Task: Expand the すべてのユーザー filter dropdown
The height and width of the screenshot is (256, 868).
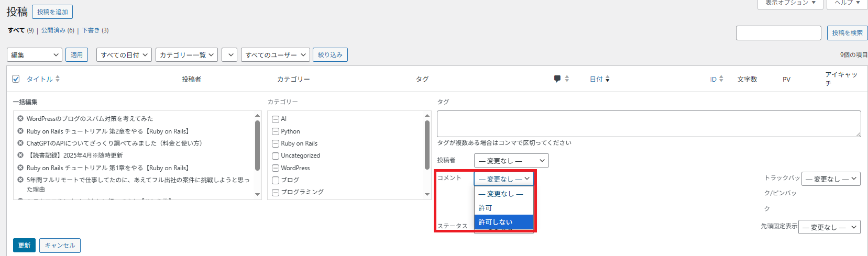Action: point(275,55)
